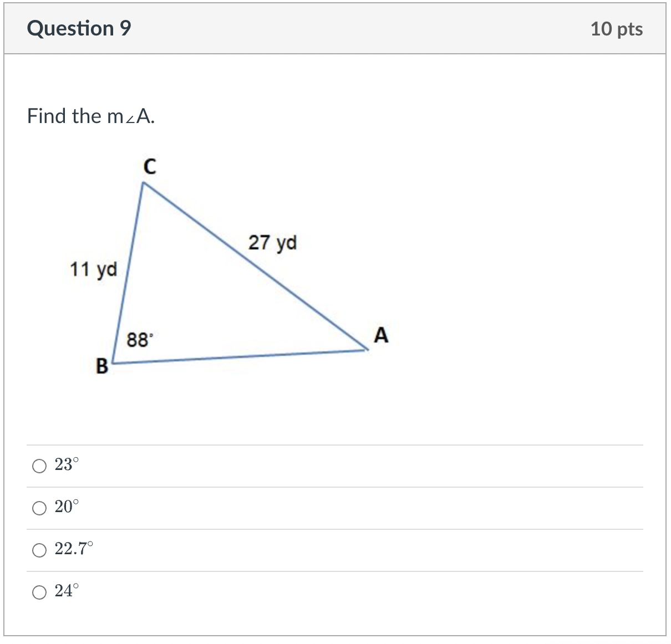Click vertex label C in the diagram
Image resolution: width=671 pixels, height=644 pixels.
tap(150, 166)
